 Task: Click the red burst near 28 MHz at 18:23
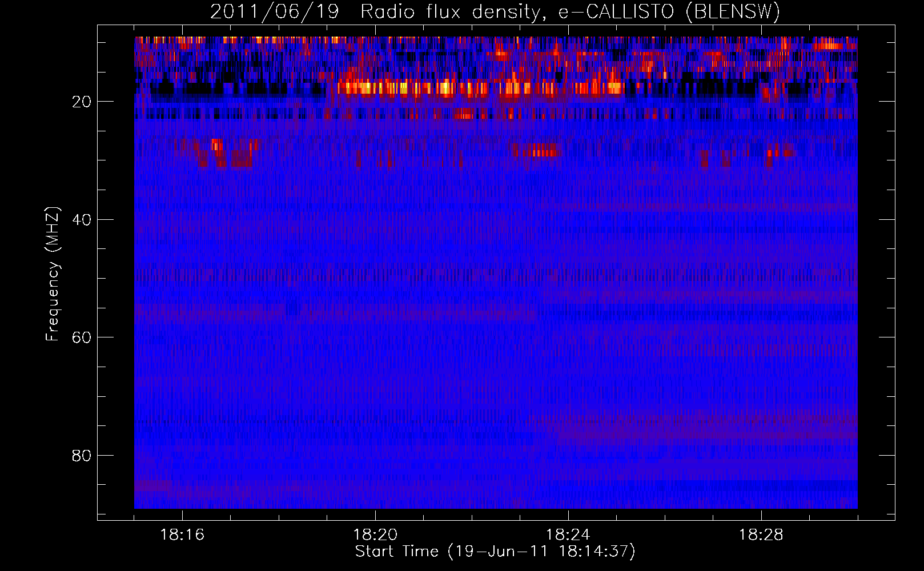pyautogui.click(x=536, y=150)
